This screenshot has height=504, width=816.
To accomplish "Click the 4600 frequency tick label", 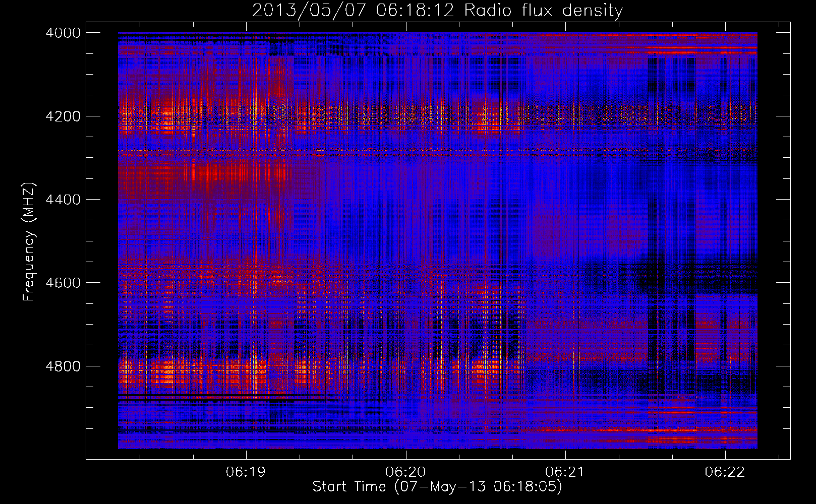I will coord(63,283).
